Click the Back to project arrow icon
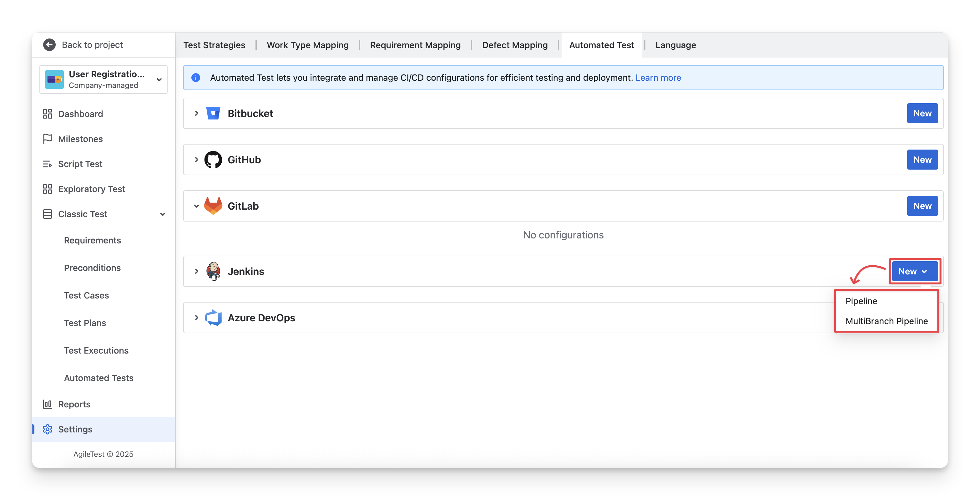This screenshot has height=500, width=980. point(49,45)
